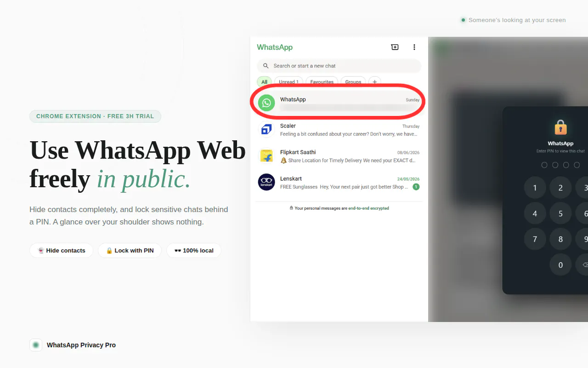Tap keypad digit 5

[x=560, y=213]
